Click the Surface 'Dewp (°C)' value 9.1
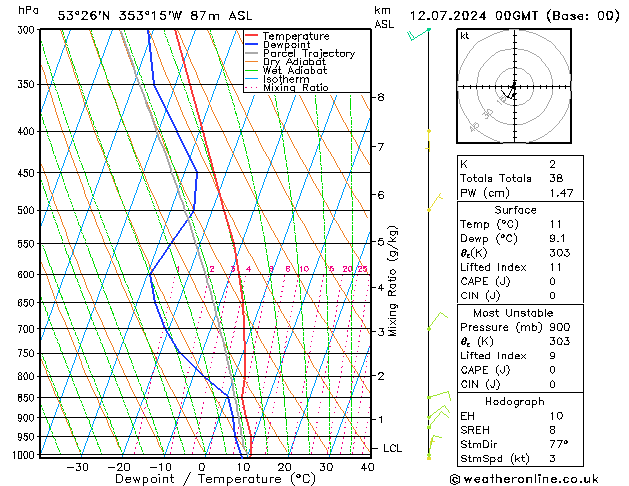The image size is (629, 486). point(558,239)
